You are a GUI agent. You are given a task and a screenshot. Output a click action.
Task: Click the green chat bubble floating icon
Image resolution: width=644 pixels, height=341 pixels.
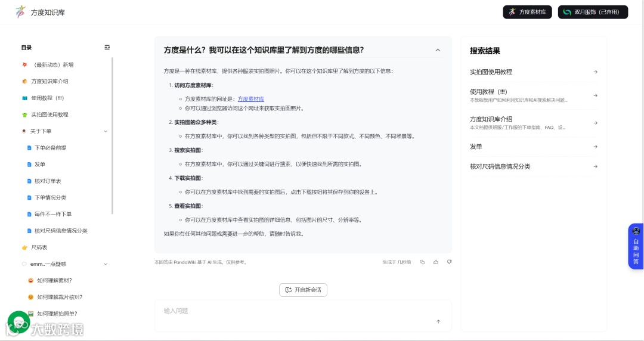(x=18, y=322)
